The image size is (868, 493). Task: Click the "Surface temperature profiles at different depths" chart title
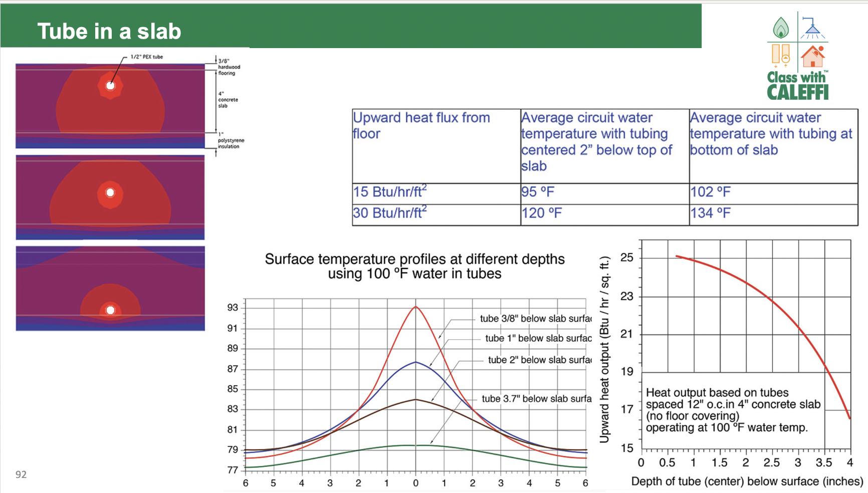click(414, 266)
